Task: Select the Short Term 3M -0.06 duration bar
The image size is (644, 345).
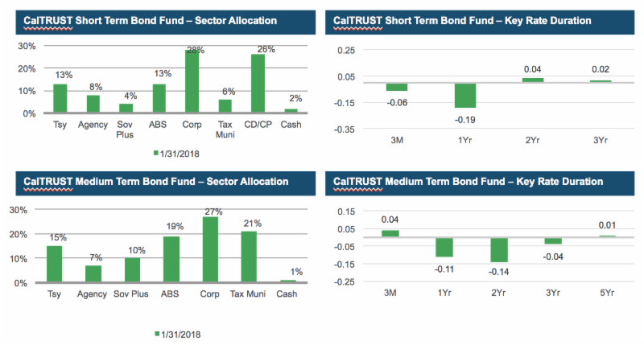Action: [396, 86]
